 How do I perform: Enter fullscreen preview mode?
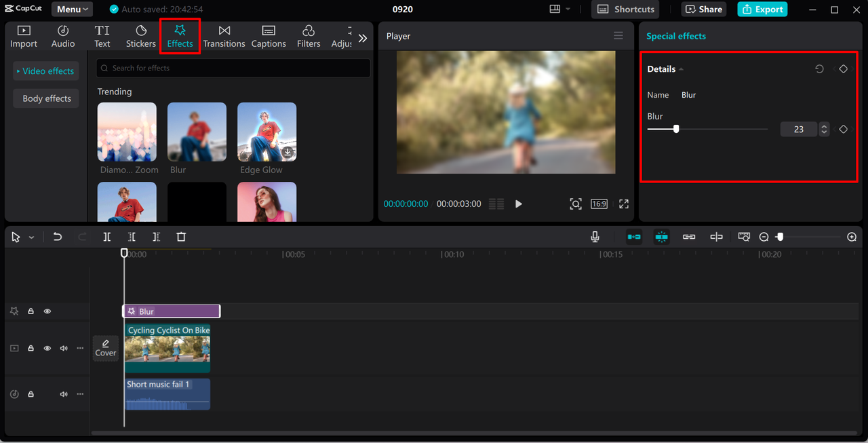[624, 204]
